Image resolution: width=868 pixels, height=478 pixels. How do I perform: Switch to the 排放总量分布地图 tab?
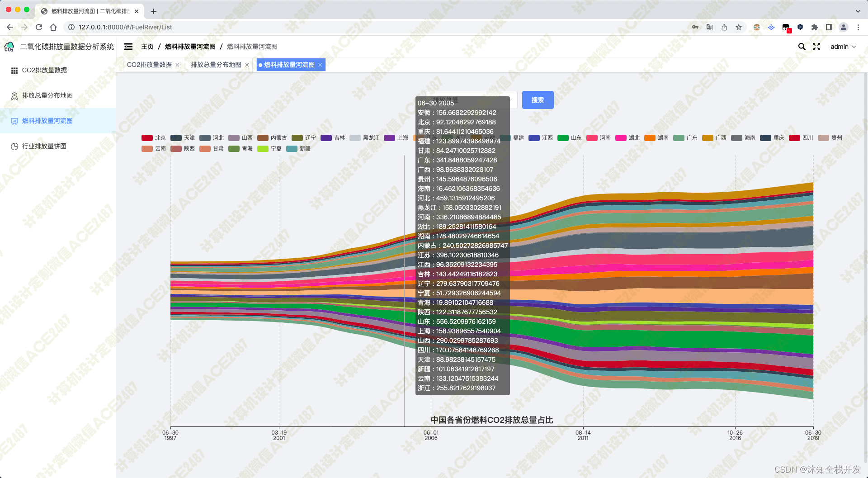pyautogui.click(x=216, y=65)
